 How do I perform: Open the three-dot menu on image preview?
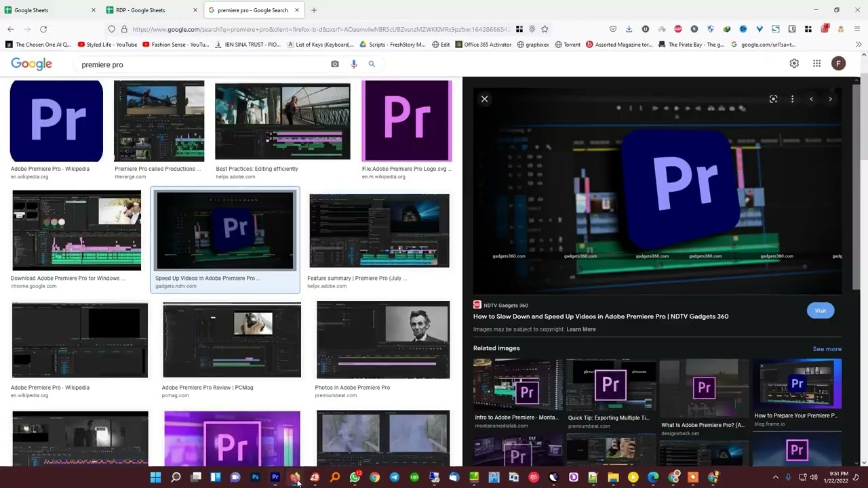coord(792,99)
